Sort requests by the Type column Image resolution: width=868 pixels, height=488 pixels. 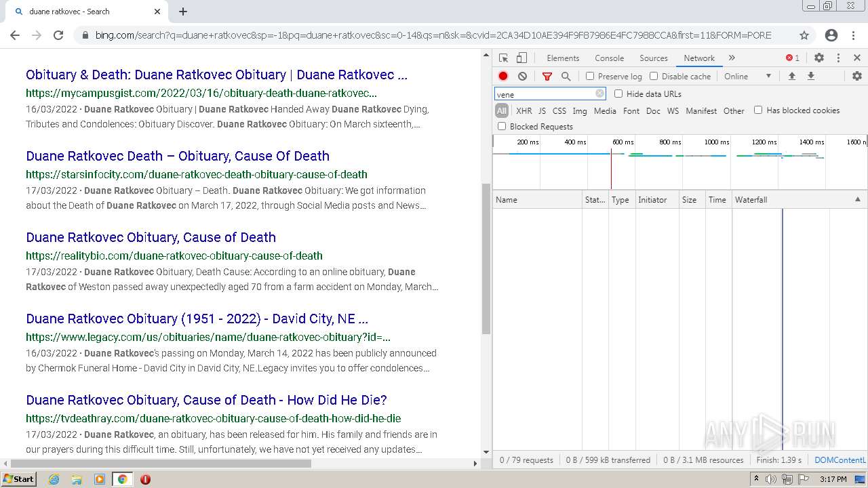click(x=622, y=200)
